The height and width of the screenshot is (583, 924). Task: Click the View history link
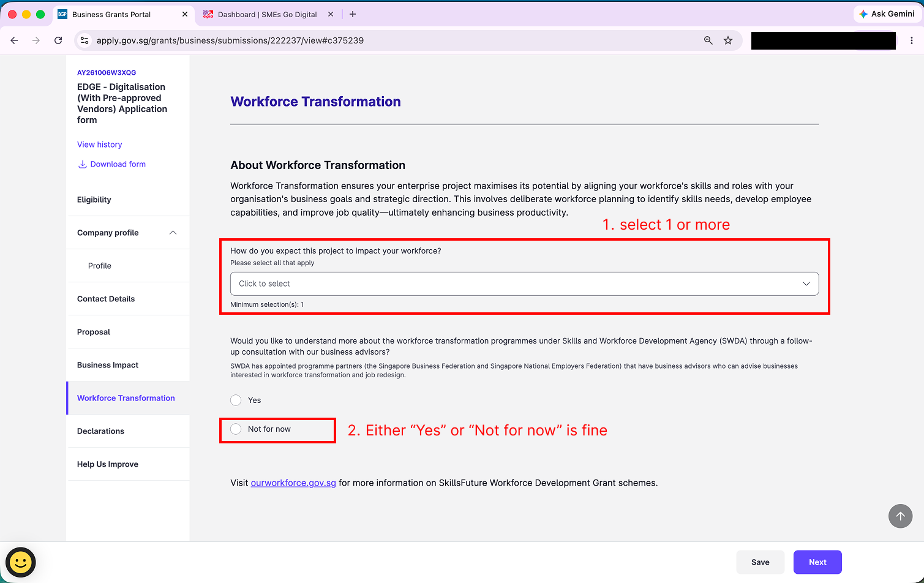pyautogui.click(x=99, y=145)
